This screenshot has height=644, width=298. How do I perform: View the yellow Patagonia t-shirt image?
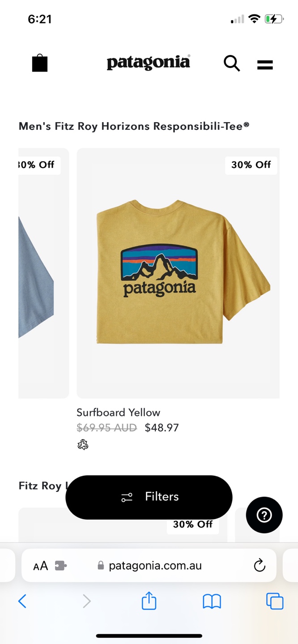178,273
